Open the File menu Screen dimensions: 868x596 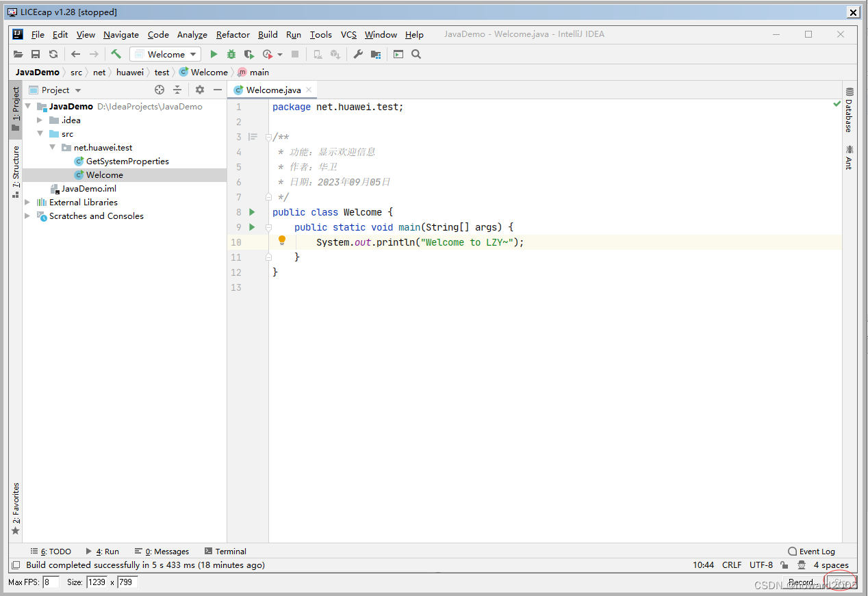(x=38, y=34)
